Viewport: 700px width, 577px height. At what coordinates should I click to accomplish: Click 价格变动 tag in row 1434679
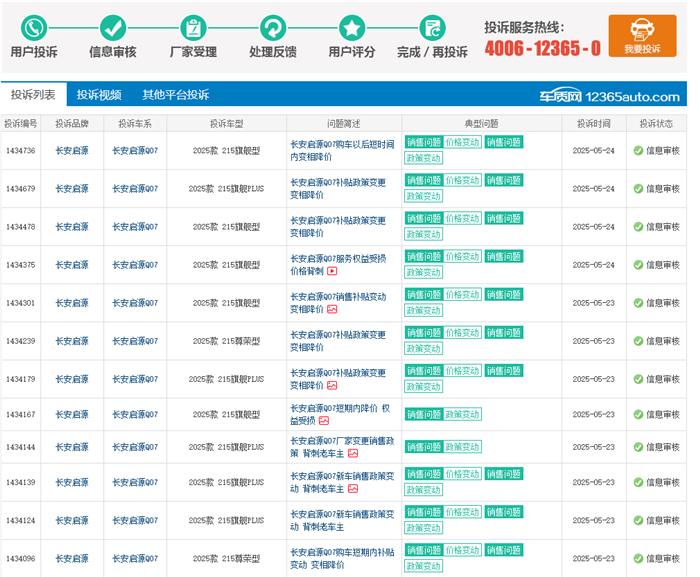(x=462, y=180)
